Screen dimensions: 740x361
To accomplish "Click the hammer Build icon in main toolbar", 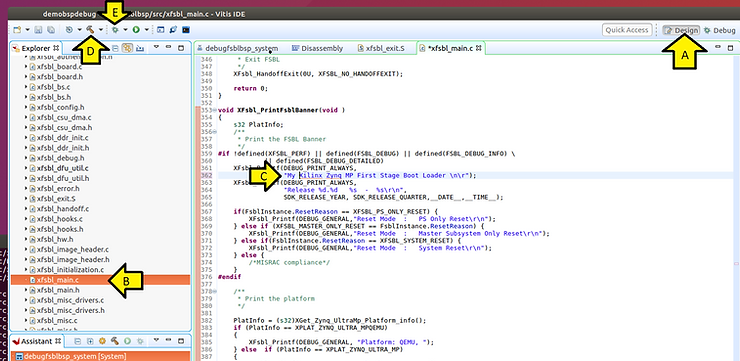I will pos(90,30).
